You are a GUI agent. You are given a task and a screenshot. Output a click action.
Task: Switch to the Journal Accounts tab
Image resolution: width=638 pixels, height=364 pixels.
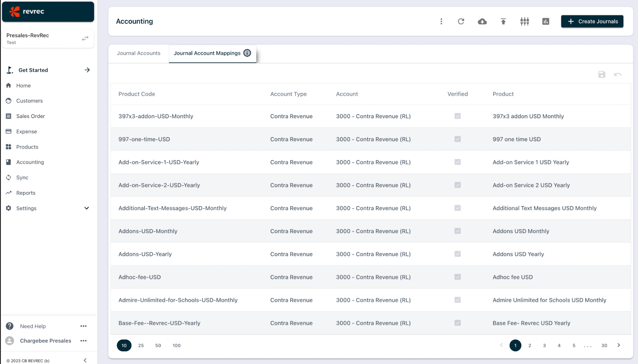click(138, 53)
